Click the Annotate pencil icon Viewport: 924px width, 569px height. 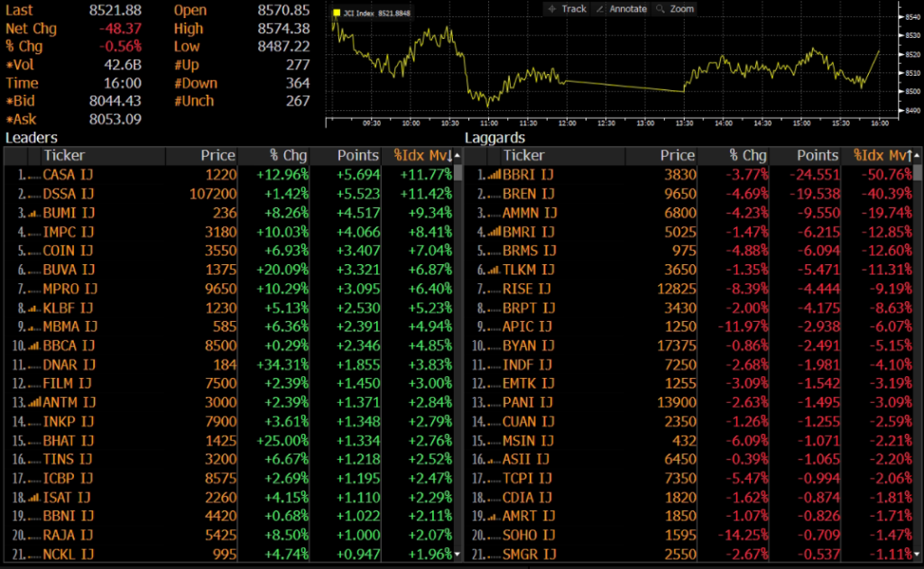click(601, 9)
